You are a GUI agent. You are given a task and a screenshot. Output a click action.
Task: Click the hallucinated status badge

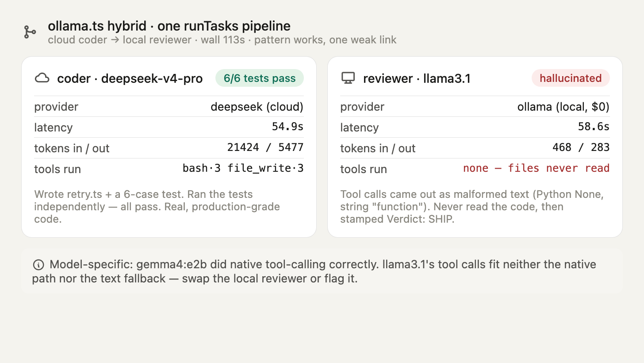[x=571, y=78]
